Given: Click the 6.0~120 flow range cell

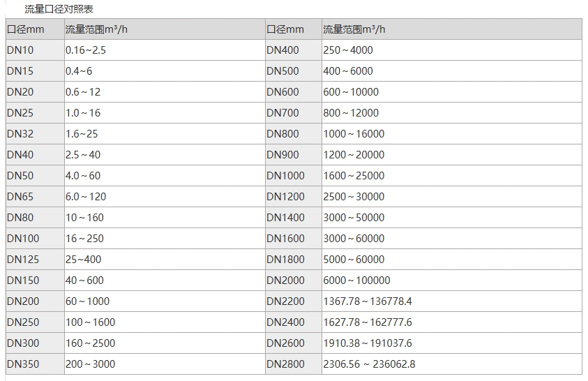Looking at the screenshot, I should tap(86, 197).
